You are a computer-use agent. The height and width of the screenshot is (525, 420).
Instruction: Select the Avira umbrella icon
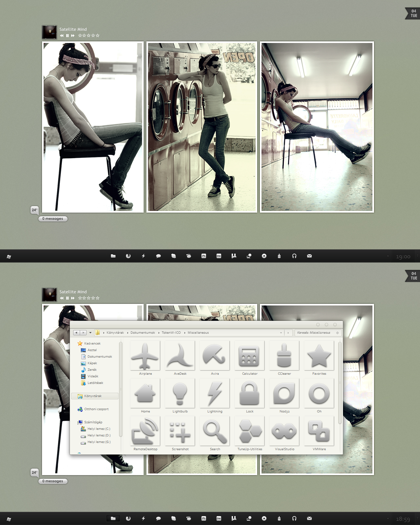[215, 358]
